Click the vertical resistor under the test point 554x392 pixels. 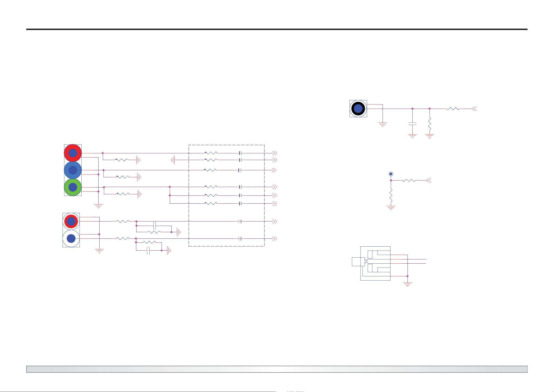391,195
